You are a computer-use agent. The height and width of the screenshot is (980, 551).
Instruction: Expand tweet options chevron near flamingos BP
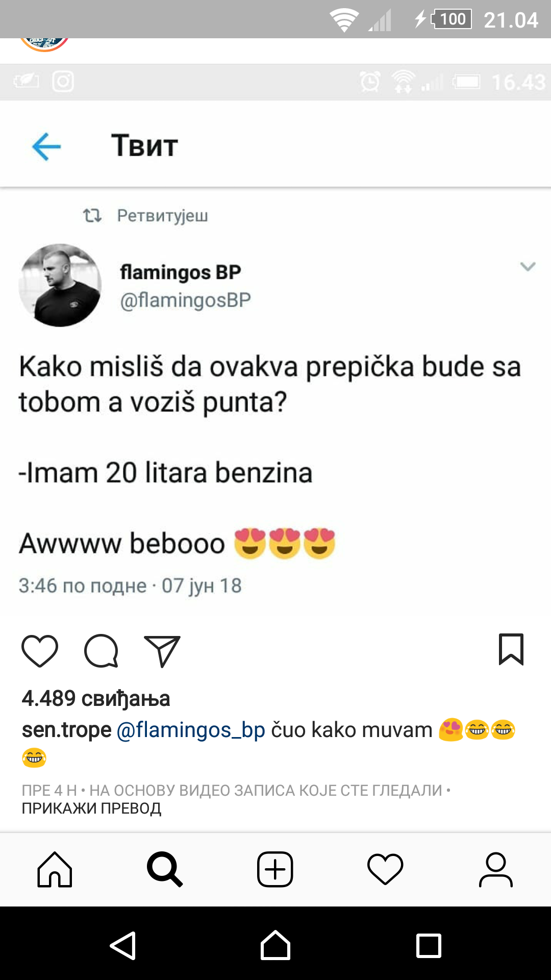point(528,266)
